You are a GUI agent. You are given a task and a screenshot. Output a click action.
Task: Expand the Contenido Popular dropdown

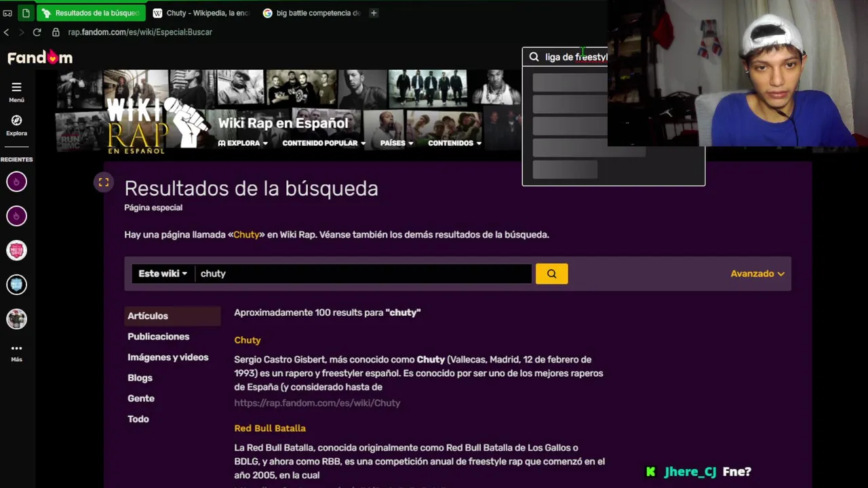click(x=324, y=143)
